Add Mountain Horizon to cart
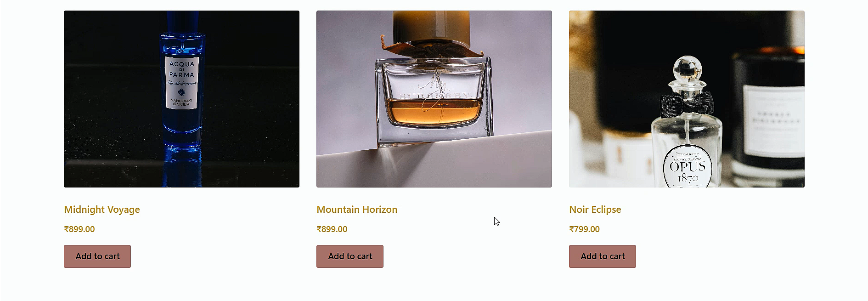Screen dimensions: 868x301 pyautogui.click(x=350, y=256)
